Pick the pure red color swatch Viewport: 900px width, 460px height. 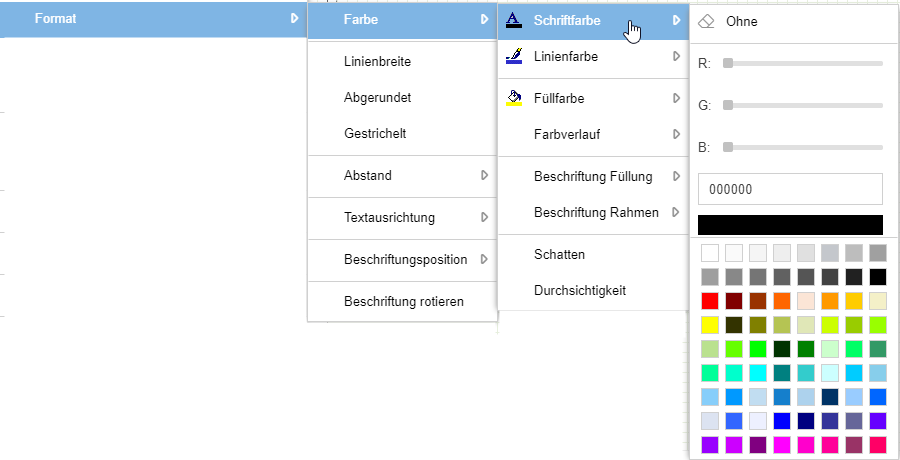click(x=710, y=301)
